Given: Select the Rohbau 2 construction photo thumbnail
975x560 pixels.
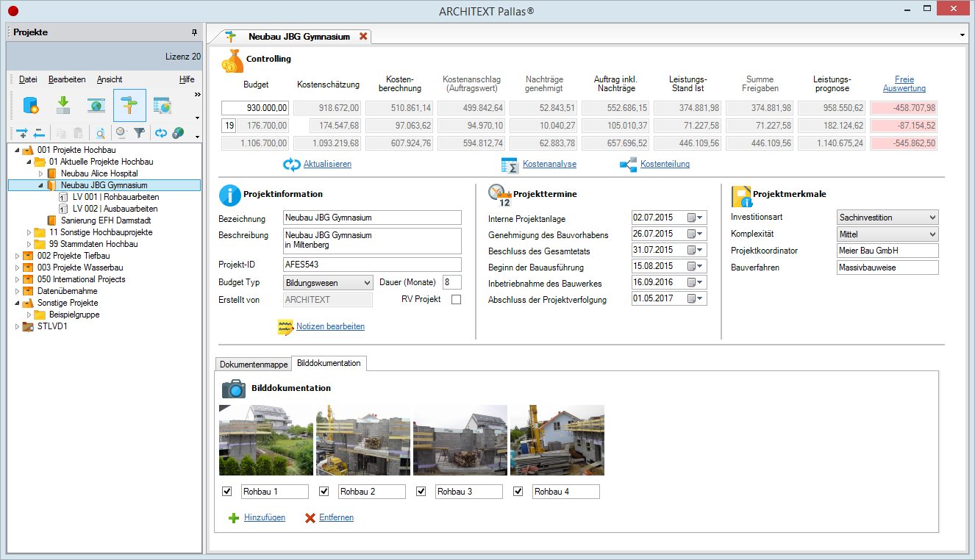Looking at the screenshot, I should pos(363,440).
